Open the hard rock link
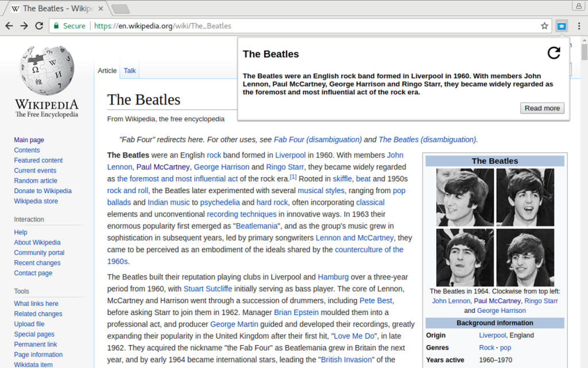Screen dimensions: 588x368 tap(272, 202)
